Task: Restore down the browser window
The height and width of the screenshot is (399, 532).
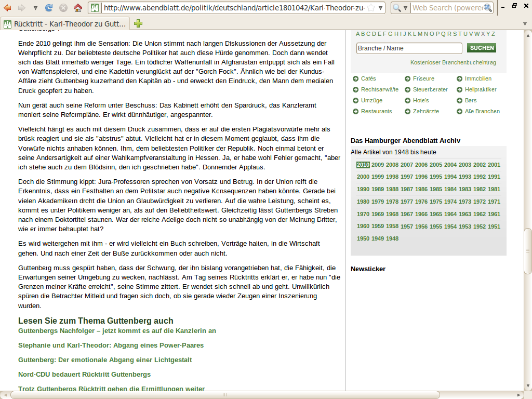Action: pos(514,6)
